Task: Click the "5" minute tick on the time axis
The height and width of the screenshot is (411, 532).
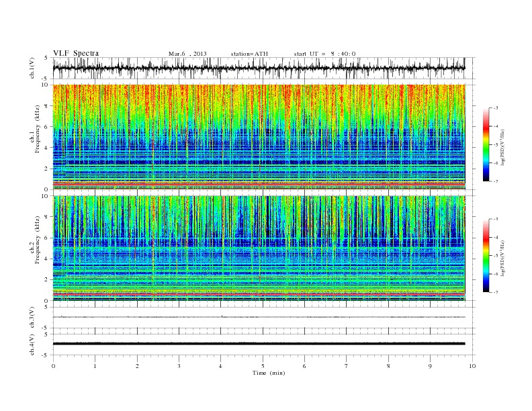Action: 263,366
